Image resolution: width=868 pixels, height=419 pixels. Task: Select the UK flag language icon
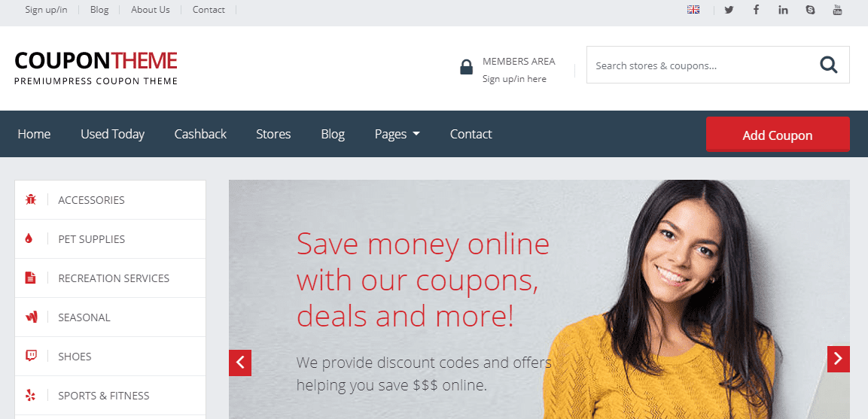pos(693,10)
